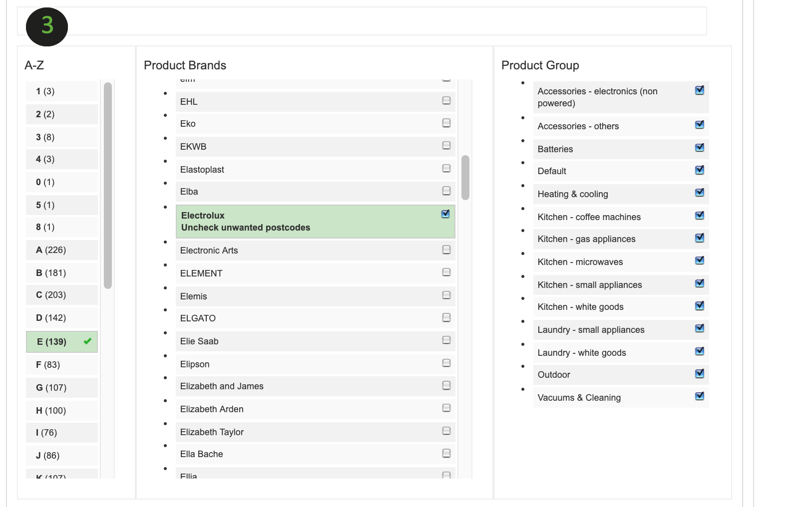812x507 pixels.
Task: Tick the Elba brand checkbox
Action: pyautogui.click(x=446, y=191)
